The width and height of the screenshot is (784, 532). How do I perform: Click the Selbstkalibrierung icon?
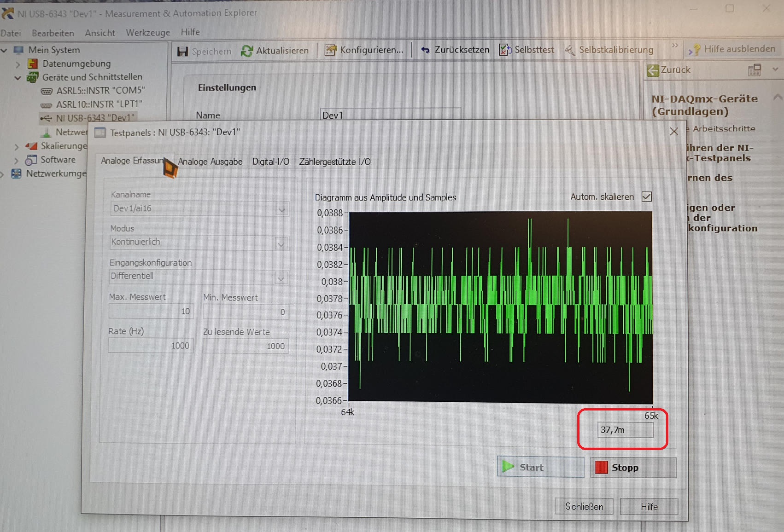pos(570,50)
